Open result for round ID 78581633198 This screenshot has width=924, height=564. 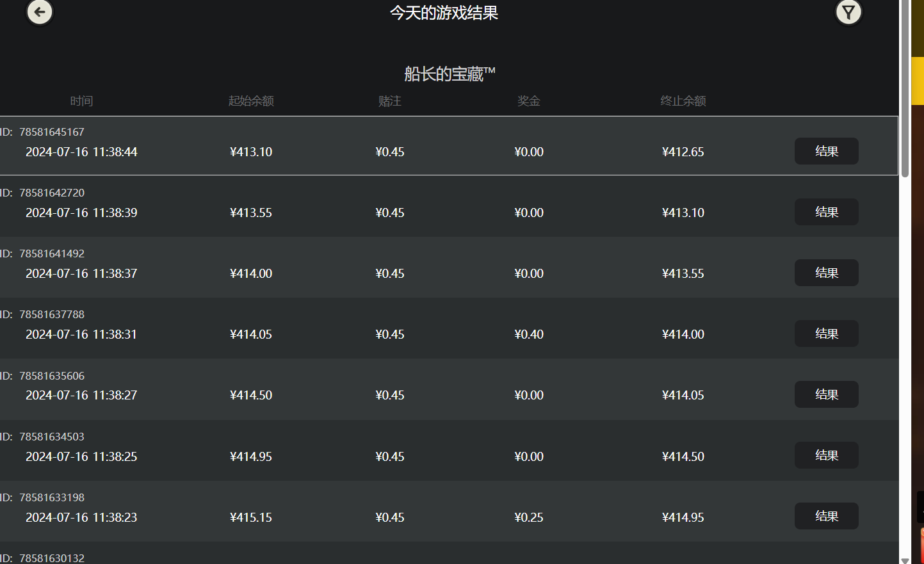(826, 516)
